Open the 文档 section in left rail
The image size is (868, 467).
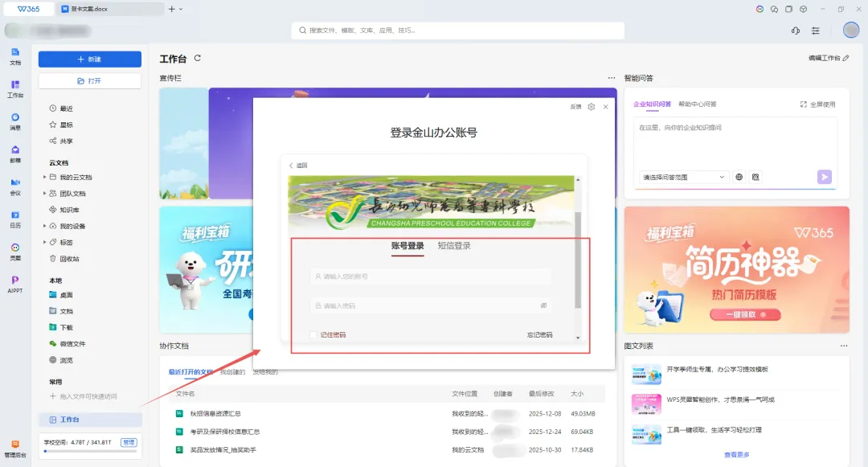15,56
